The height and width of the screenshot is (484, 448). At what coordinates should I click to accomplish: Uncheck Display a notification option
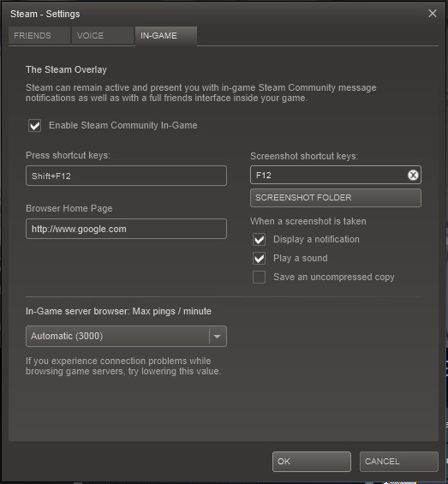[259, 239]
